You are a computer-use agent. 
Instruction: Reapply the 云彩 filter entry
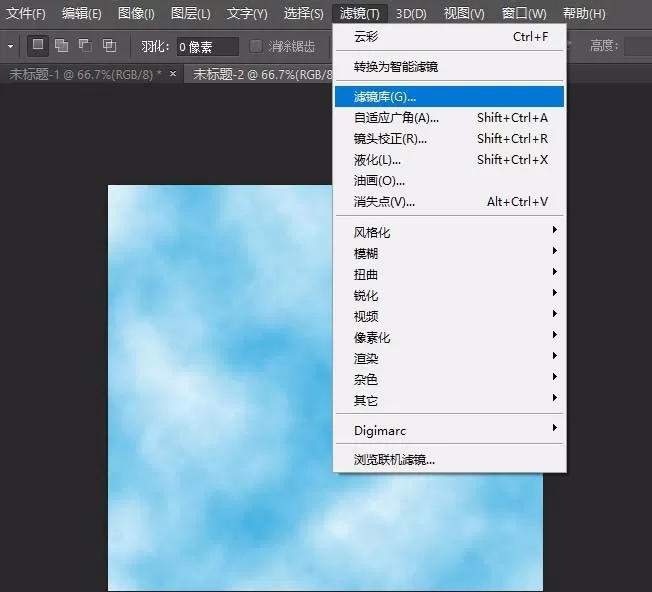(x=449, y=37)
